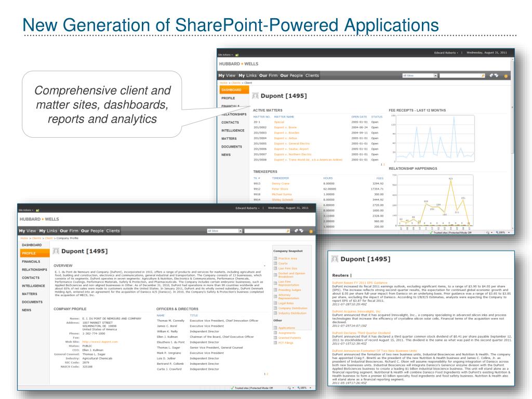The height and width of the screenshot is (399, 532).
Task: Click the list icon beside Applications
Action: click(x=275, y=328)
